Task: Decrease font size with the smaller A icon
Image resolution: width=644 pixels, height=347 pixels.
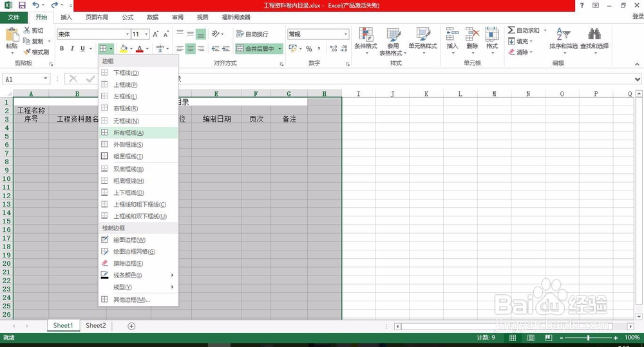Action: coord(166,34)
